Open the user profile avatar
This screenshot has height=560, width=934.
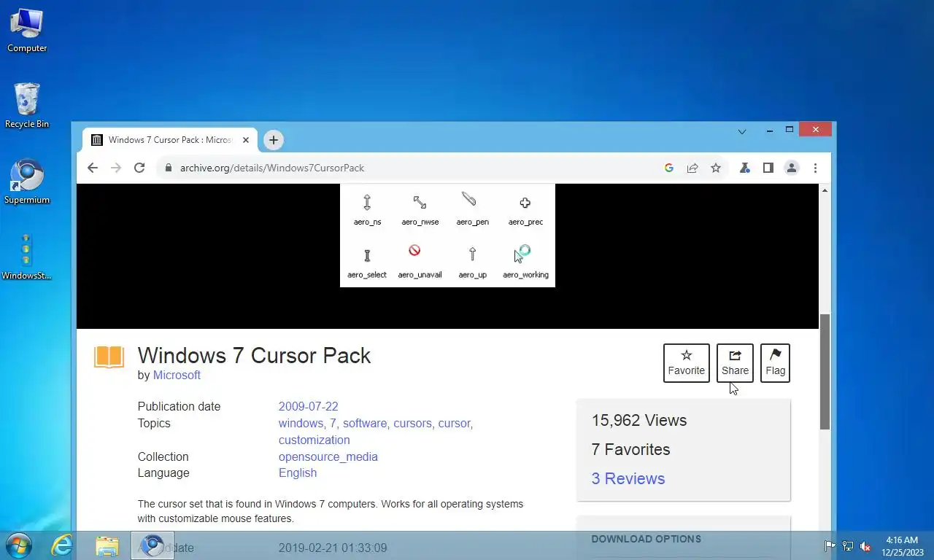[792, 168]
